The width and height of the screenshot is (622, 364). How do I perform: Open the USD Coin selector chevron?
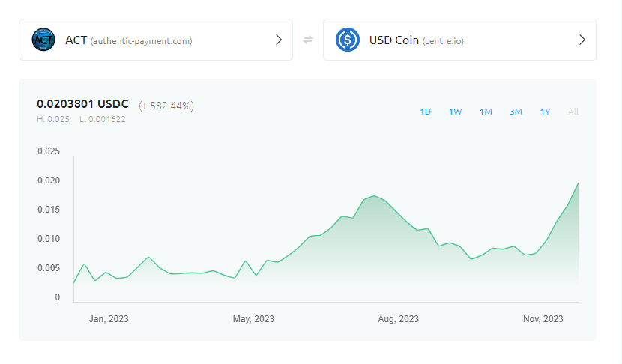point(582,40)
